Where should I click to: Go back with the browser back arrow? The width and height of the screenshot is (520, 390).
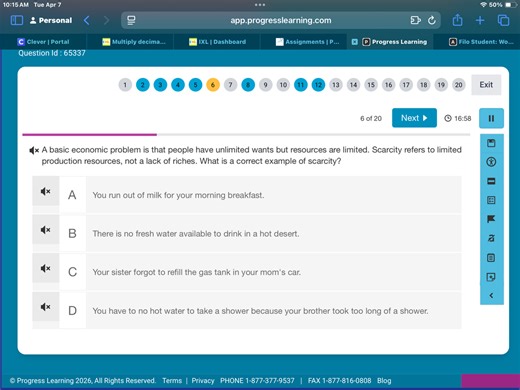pyautogui.click(x=87, y=20)
